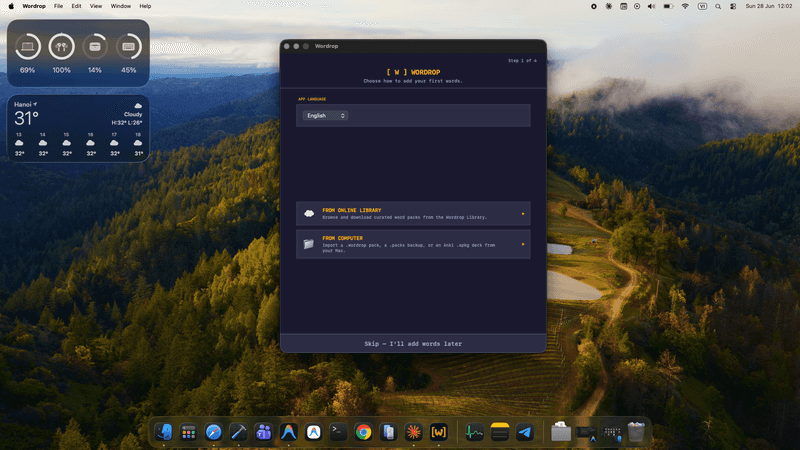Open the Edit menu
800x450 pixels.
[x=77, y=6]
